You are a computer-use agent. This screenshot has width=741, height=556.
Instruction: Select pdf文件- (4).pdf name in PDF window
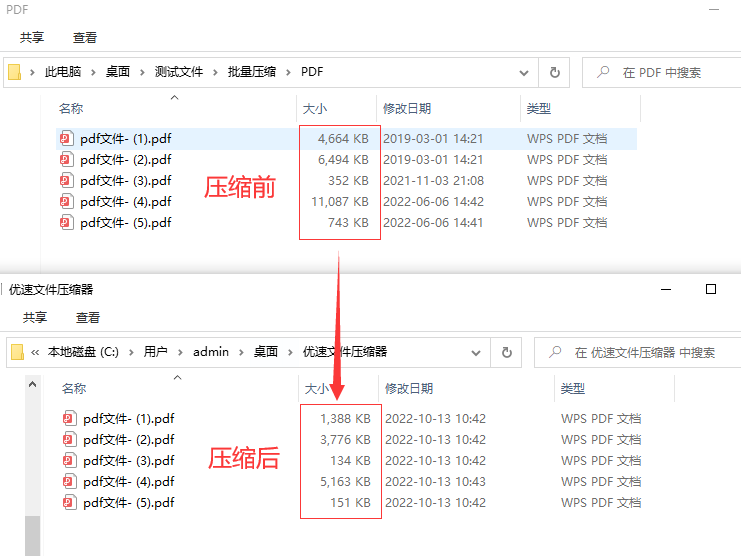coord(126,202)
